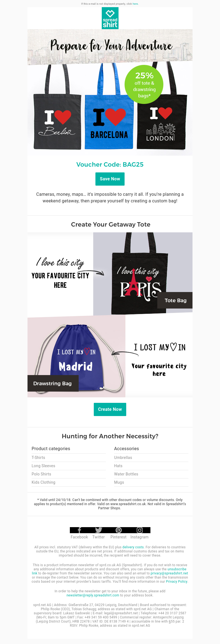This screenshot has width=220, height=644.
Task: Click the Create Now button
Action: [110, 409]
